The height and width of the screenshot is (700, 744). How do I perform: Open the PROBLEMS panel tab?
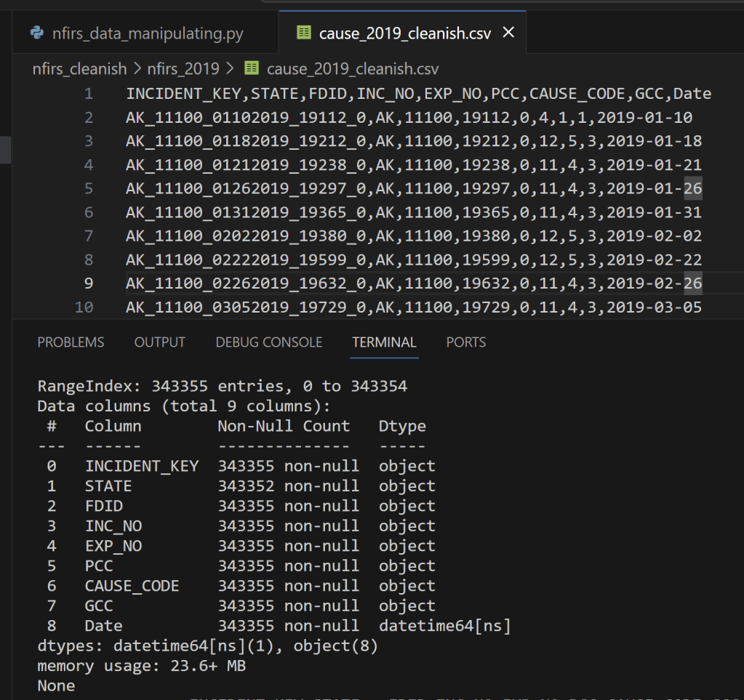tap(71, 342)
